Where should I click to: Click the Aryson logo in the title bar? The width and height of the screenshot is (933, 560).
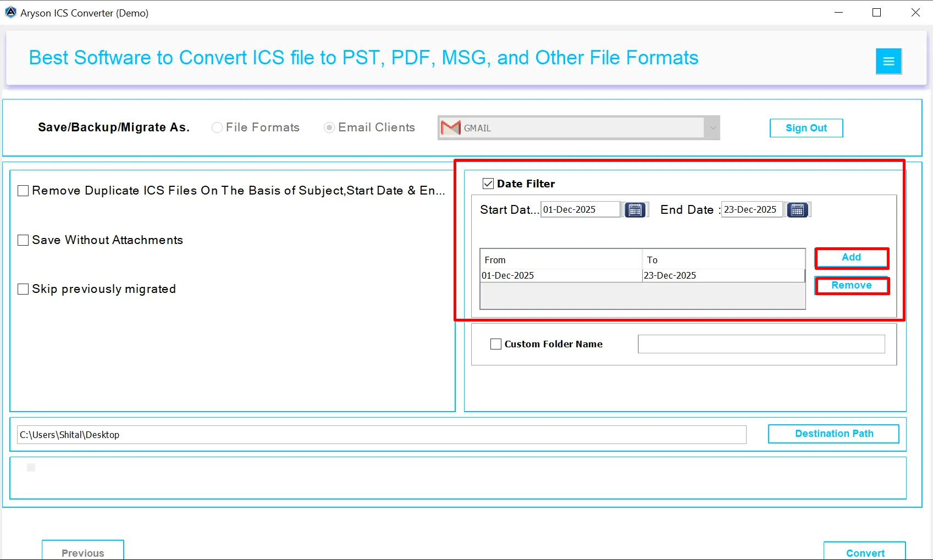point(10,12)
